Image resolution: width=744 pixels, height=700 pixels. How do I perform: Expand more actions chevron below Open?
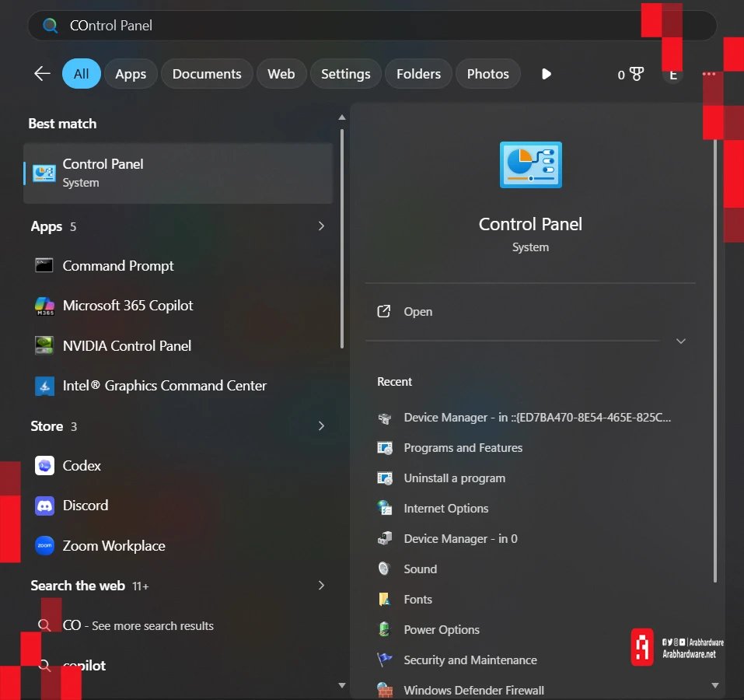pyautogui.click(x=681, y=341)
